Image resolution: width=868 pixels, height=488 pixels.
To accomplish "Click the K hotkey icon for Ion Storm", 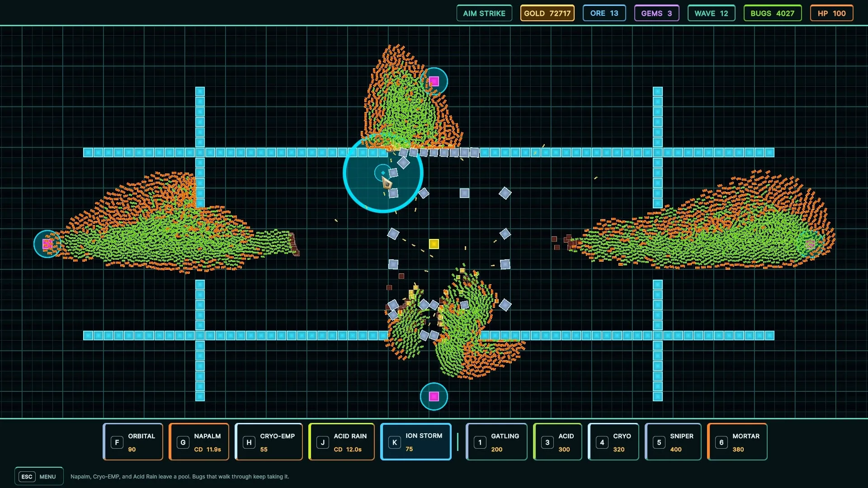I will click(395, 442).
